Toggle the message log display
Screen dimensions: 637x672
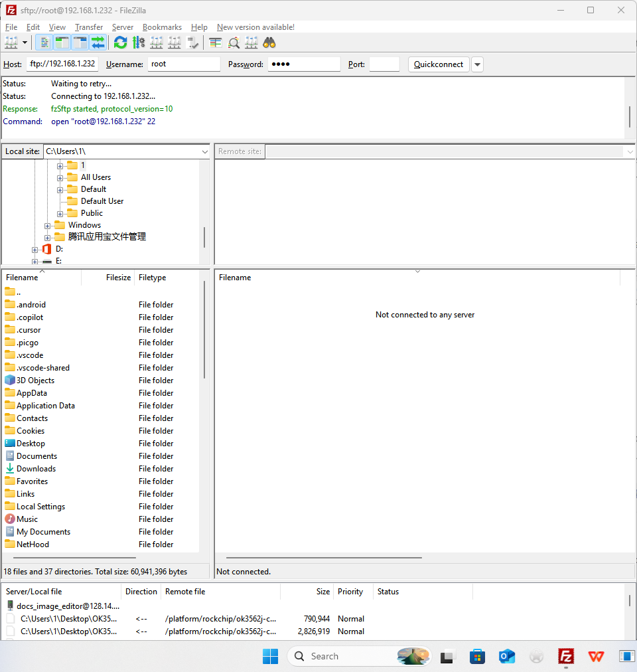coord(44,43)
